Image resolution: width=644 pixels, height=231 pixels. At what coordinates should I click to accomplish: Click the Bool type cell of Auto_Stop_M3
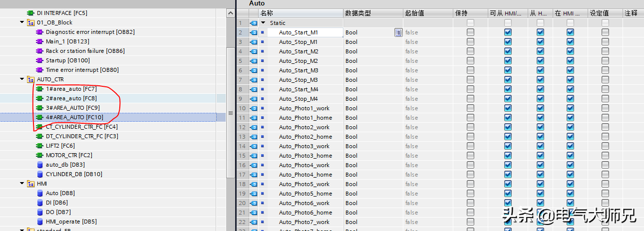click(373, 80)
